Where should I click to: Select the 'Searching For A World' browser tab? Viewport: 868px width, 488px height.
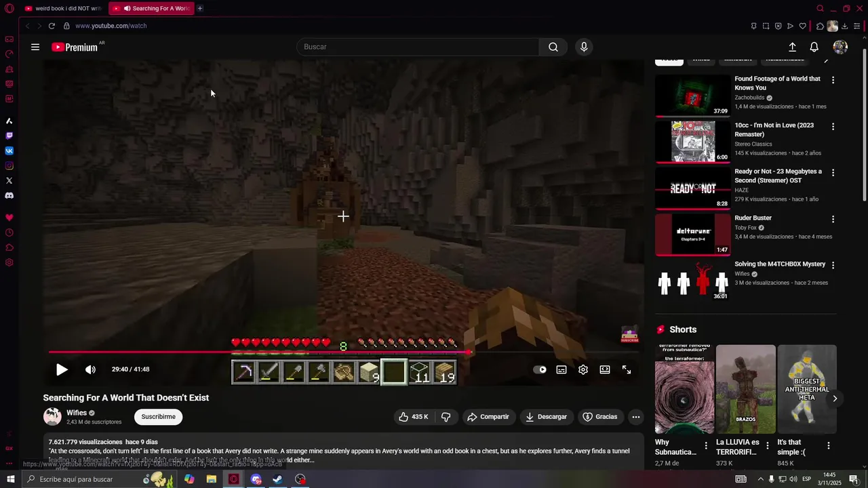tap(151, 9)
